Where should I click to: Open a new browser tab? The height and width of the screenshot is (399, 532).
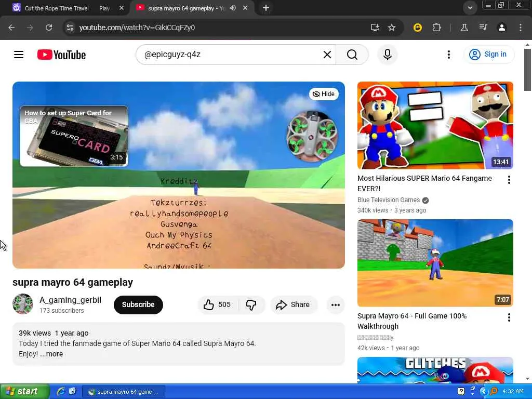[x=266, y=8]
